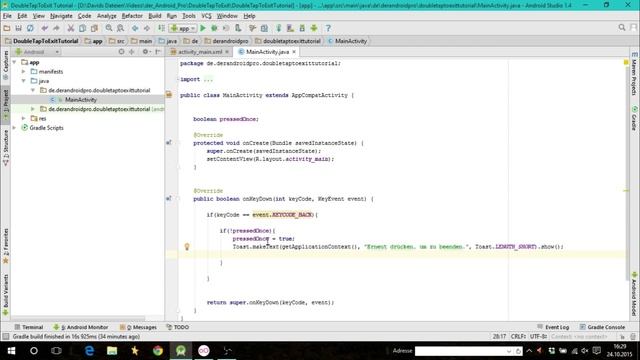Viewport: 640px width, 360px height.
Task: Open the Messages tool window
Action: (138, 327)
